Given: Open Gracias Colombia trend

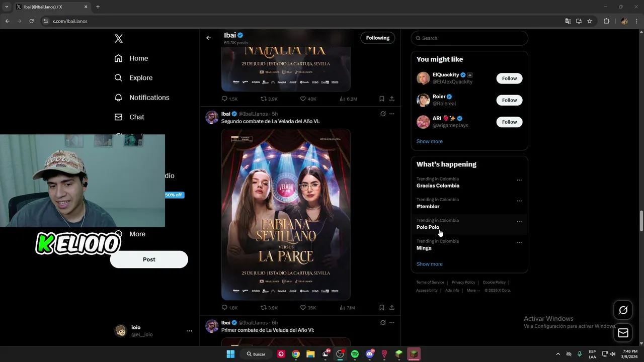Looking at the screenshot, I should coord(438,186).
